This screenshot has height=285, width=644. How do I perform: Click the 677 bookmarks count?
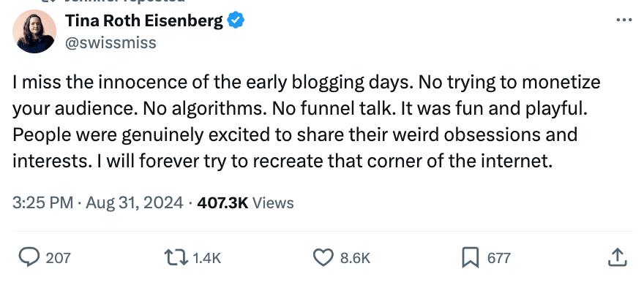click(499, 258)
